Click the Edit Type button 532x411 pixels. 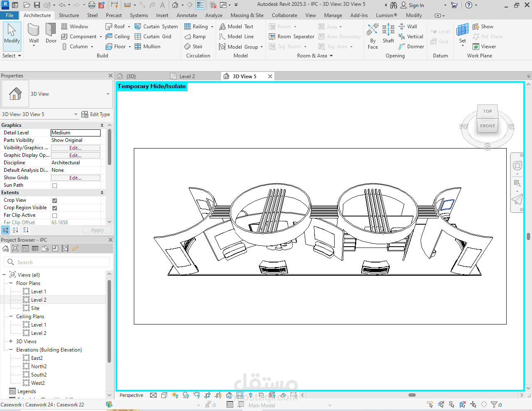click(x=96, y=114)
